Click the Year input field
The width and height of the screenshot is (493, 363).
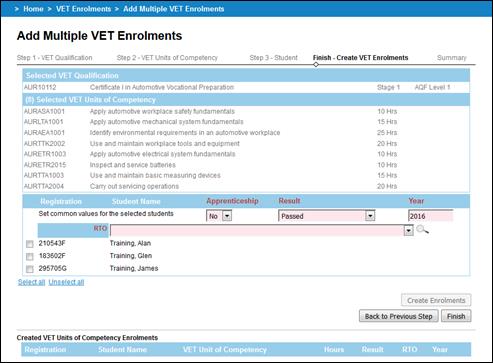(430, 216)
